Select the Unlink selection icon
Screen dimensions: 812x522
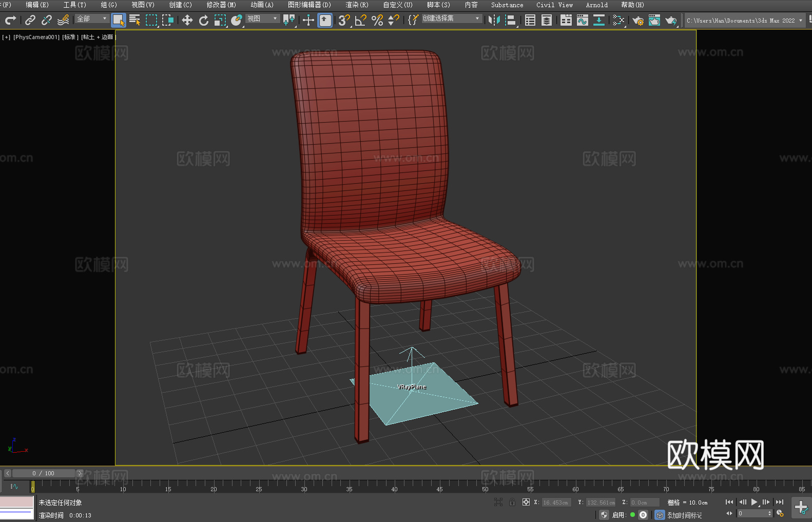47,20
